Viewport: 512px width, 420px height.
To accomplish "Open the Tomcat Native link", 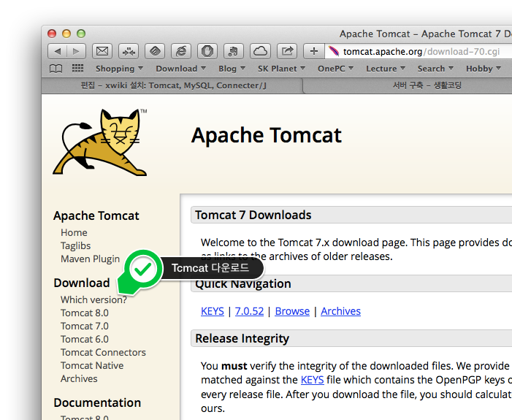I will (92, 365).
